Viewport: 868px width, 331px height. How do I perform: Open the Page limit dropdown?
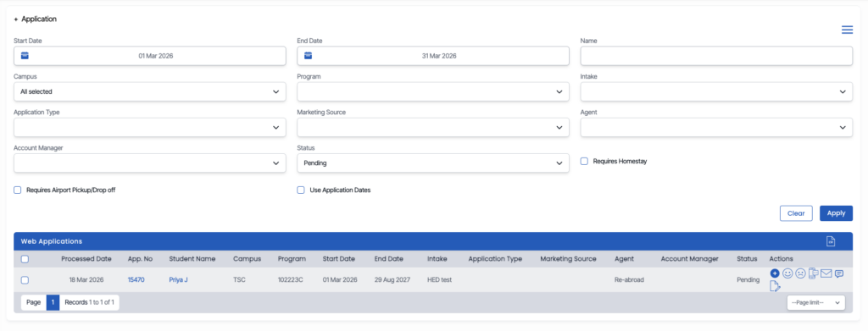[x=816, y=303]
